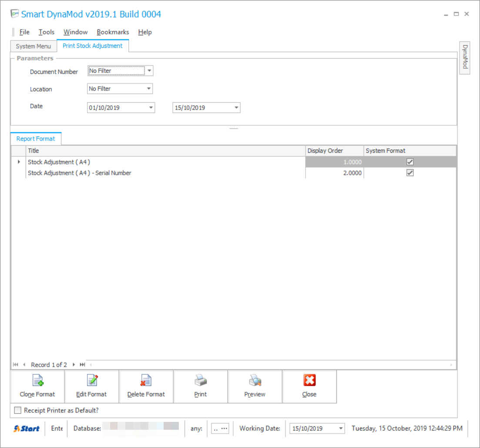Toggle System Format checkbox for Serial Number row
Screen dimensions: 480x448
pos(410,173)
